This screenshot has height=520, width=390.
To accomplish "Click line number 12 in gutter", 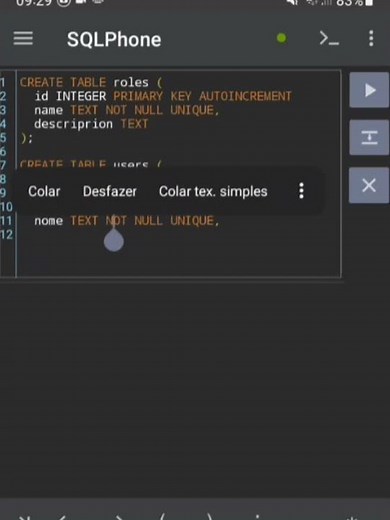I will tap(6, 235).
